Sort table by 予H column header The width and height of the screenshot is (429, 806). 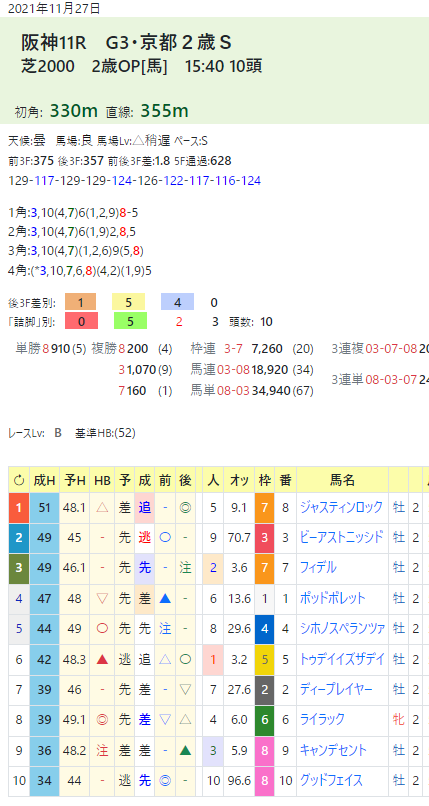tap(74, 481)
